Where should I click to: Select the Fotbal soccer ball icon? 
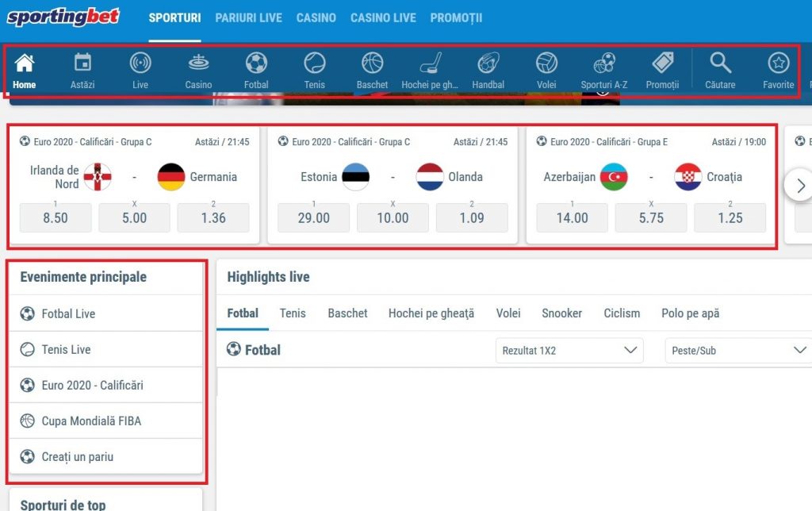click(x=256, y=63)
